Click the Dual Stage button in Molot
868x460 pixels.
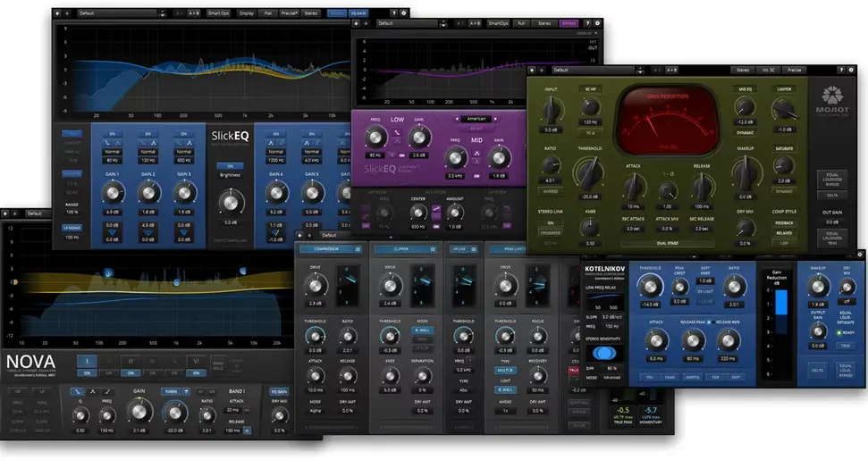click(x=668, y=243)
